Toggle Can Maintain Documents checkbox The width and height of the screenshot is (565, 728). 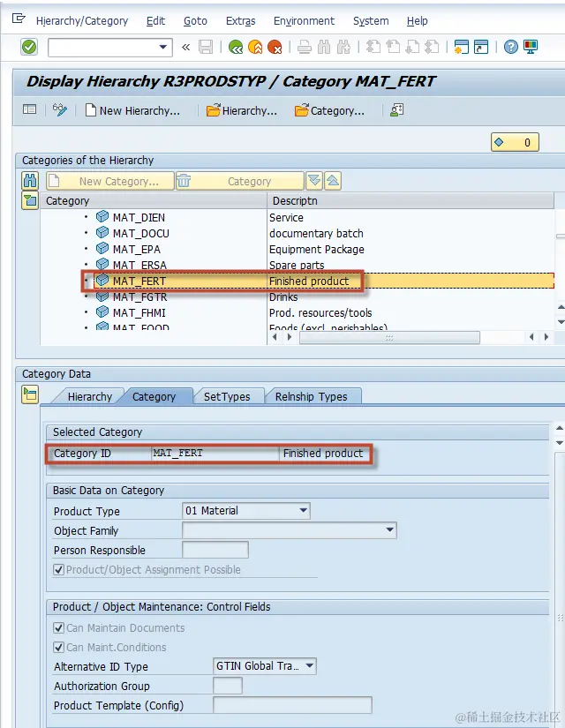(58, 628)
